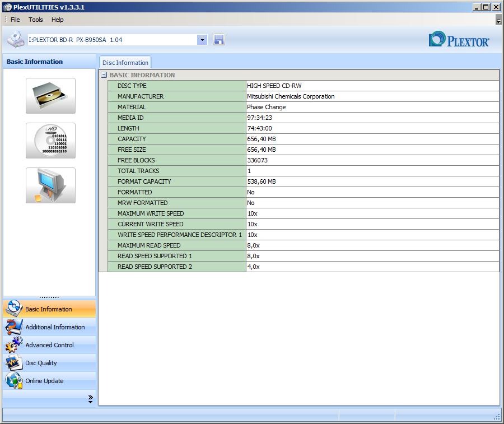Select the LENGTH value 74:43:00

click(x=259, y=128)
